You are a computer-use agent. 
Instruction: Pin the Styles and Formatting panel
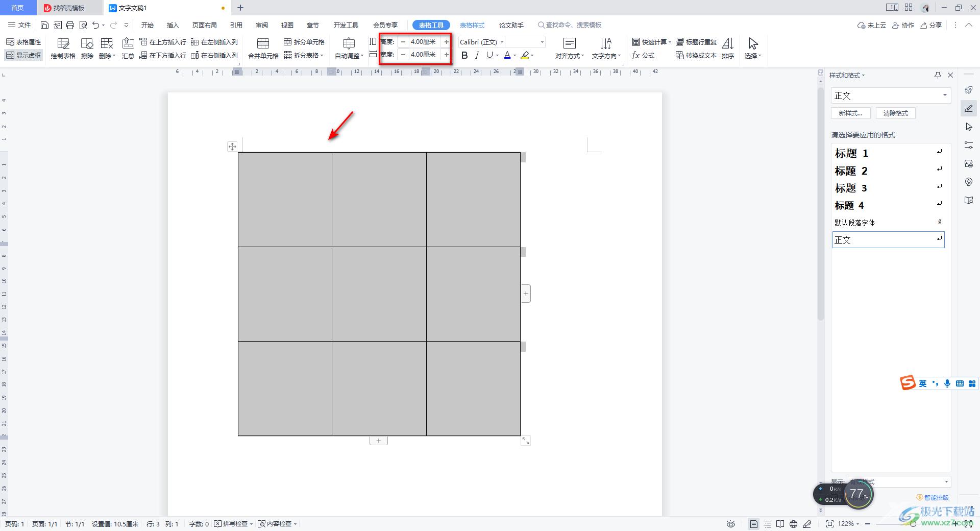tap(938, 75)
